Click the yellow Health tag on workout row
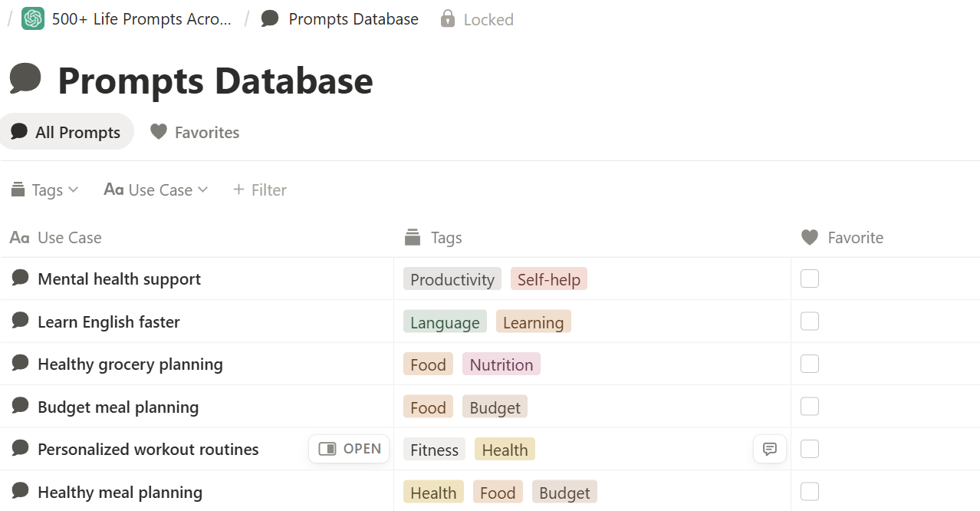 tap(505, 450)
